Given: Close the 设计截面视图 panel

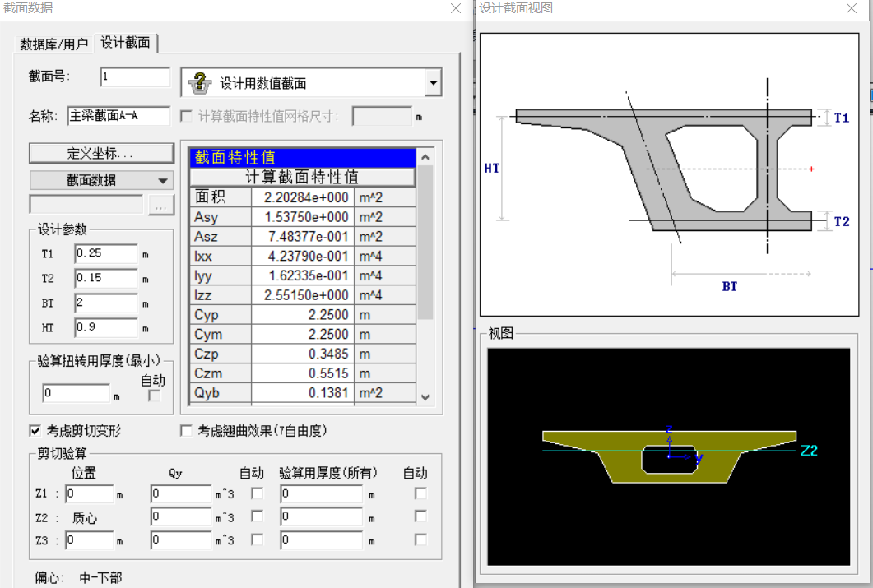Looking at the screenshot, I should (x=852, y=8).
